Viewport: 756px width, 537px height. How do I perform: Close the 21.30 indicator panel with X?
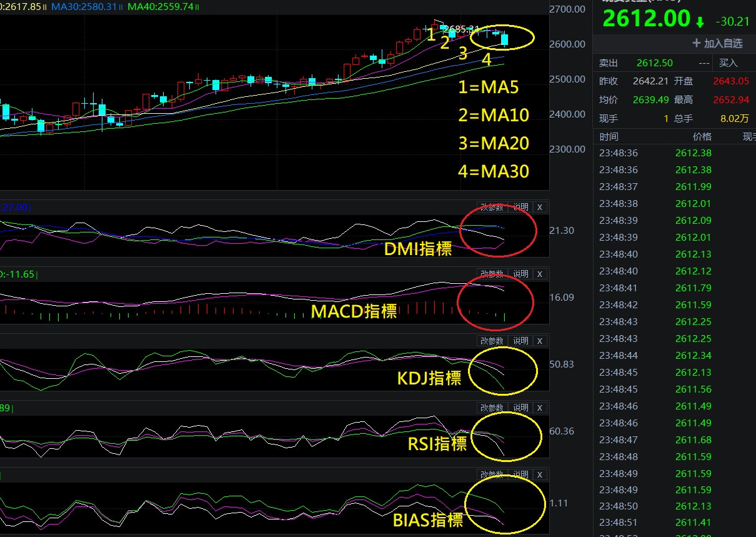pos(540,207)
